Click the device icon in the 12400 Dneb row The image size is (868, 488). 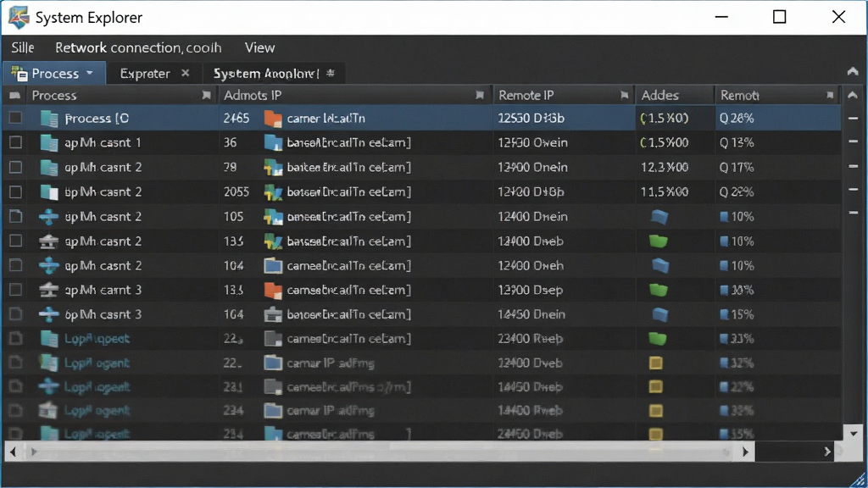(x=48, y=241)
